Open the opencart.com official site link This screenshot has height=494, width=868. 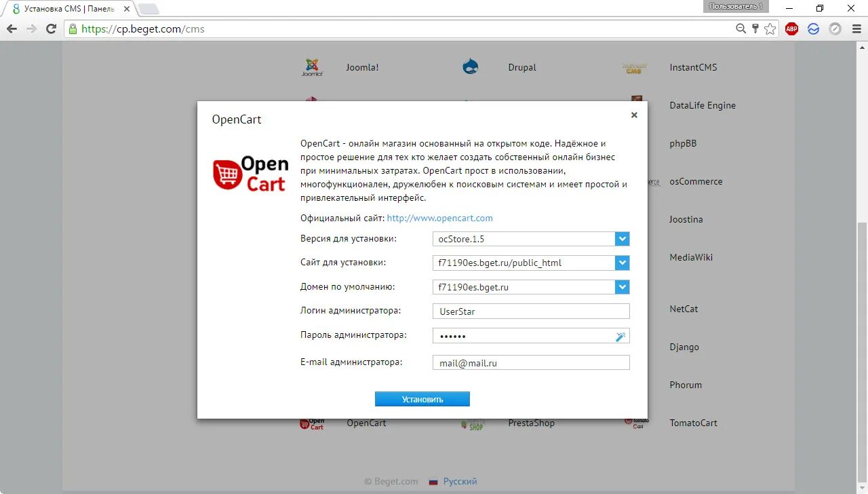tap(439, 218)
